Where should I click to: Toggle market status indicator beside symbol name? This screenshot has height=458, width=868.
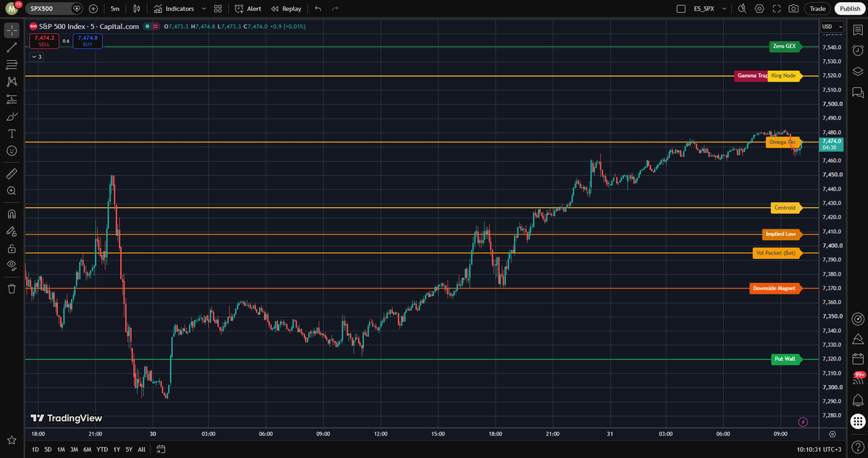pyautogui.click(x=147, y=27)
